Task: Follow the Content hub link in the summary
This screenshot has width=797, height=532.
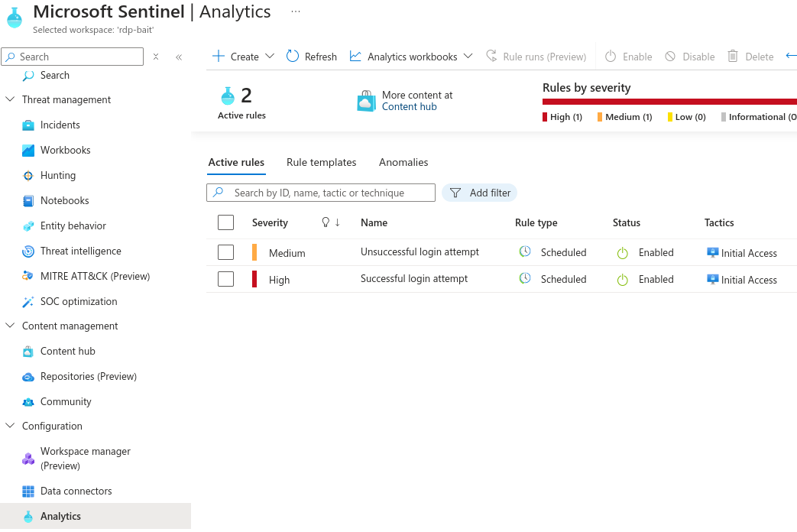Action: [x=409, y=107]
